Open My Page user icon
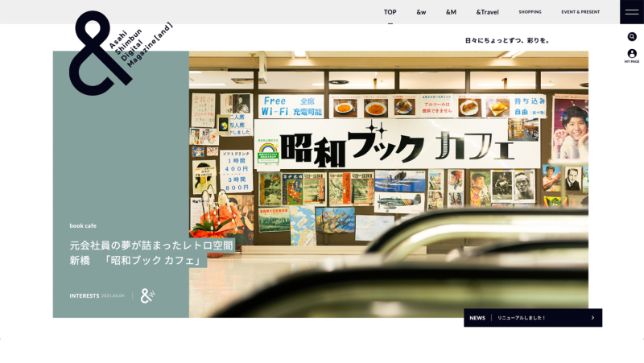 click(632, 55)
